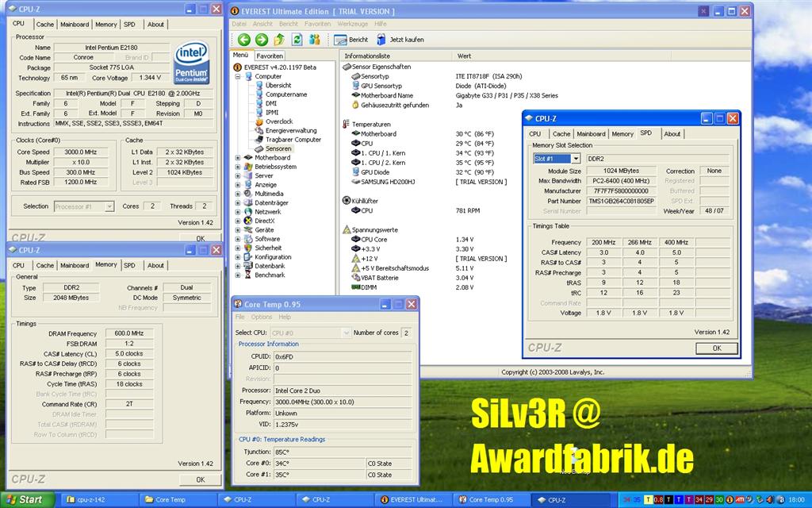The image size is (812, 508).
Task: Click the green Back arrow in EVEREST toolbar
Action: tap(244, 40)
